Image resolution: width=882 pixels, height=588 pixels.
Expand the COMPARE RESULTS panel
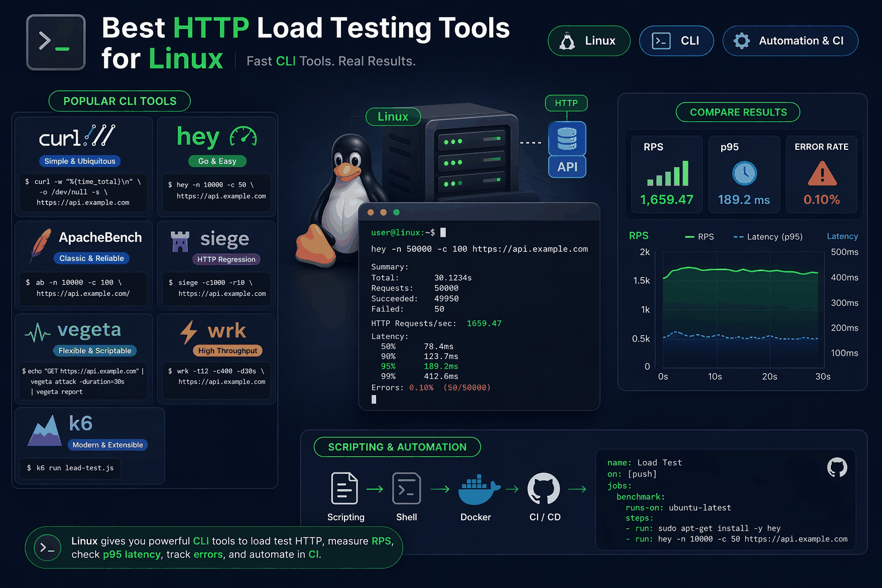coord(738,112)
